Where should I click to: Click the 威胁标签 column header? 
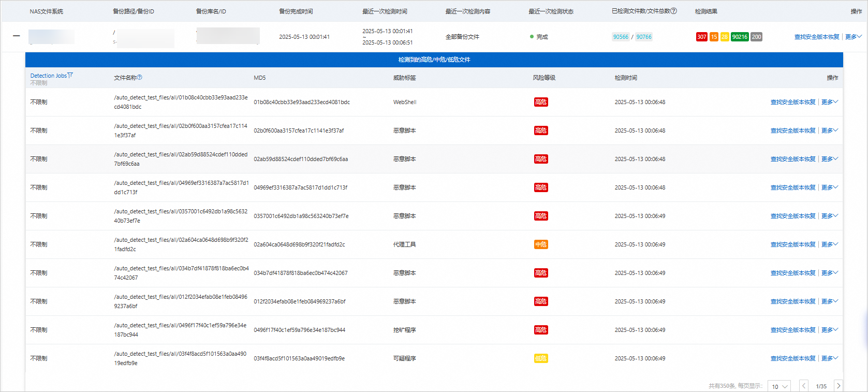point(405,78)
